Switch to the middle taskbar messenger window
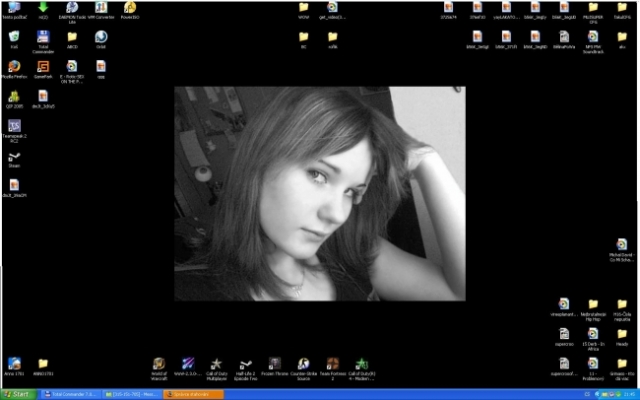The image size is (640, 400). click(132, 394)
